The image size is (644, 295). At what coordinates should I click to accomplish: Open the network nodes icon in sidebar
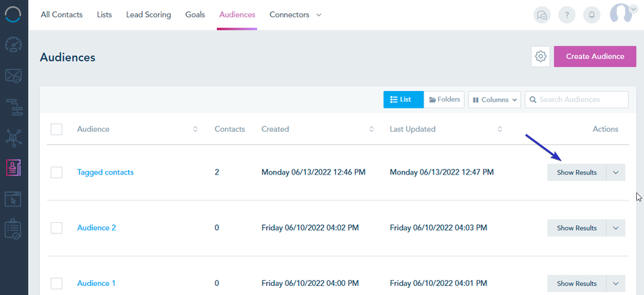click(13, 137)
